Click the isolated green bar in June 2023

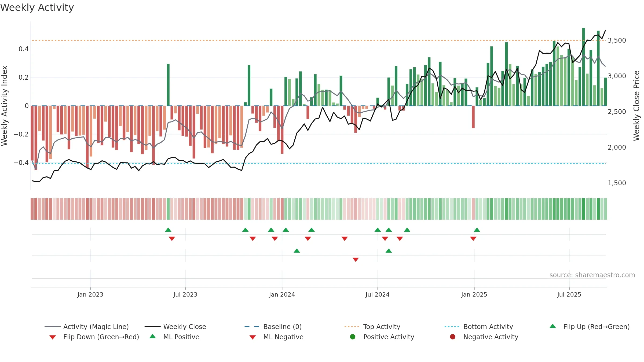(168, 85)
